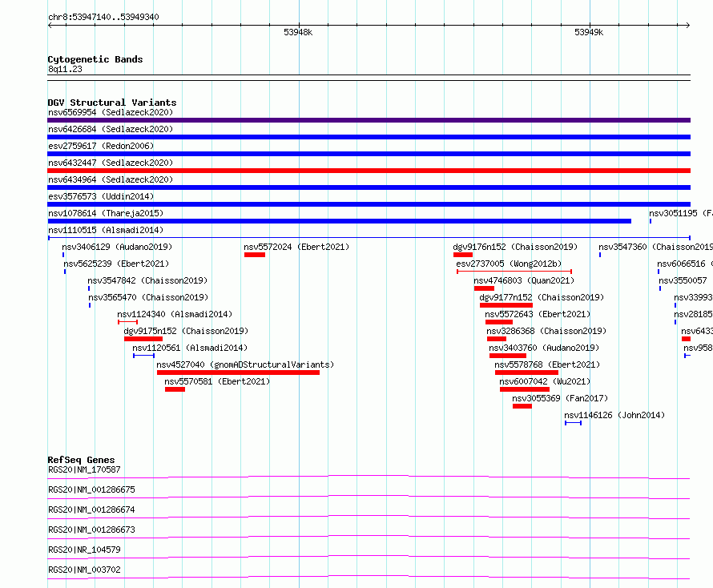Click the 53949k ruler marker
Image resolution: width=713 pixels, height=588 pixels.
click(589, 32)
